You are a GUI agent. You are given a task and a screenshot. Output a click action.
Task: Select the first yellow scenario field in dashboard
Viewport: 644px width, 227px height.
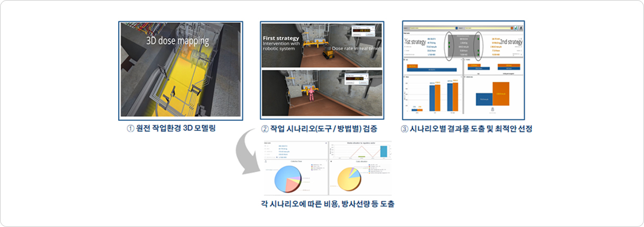click(x=432, y=28)
